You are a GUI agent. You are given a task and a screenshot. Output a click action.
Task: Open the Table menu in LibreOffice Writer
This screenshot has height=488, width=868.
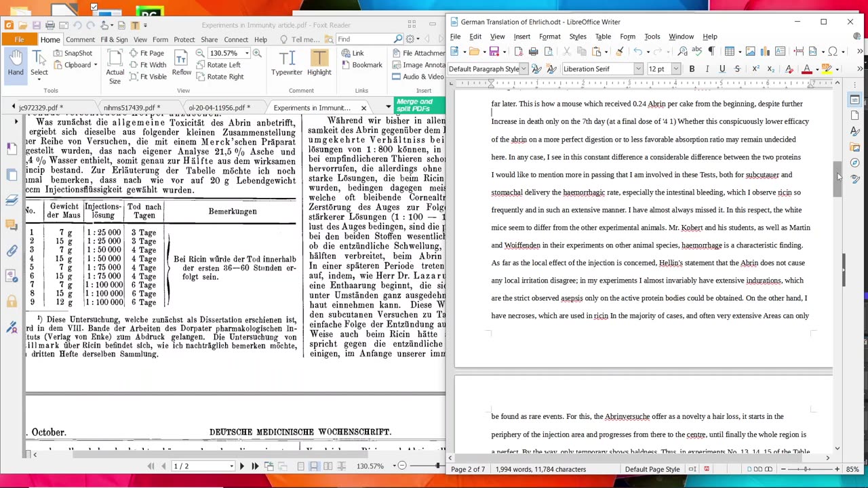[603, 37]
